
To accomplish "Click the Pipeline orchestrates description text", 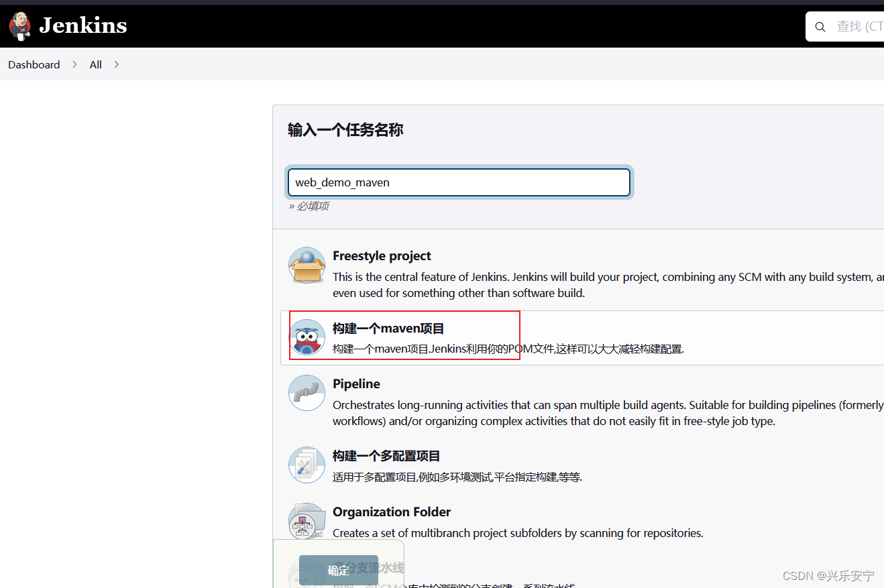I will click(608, 413).
